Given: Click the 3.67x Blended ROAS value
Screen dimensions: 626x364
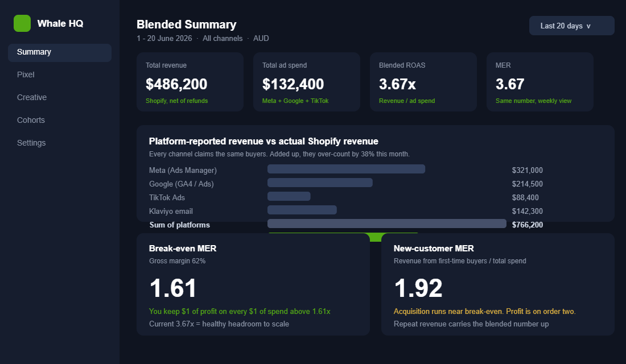Looking at the screenshot, I should pyautogui.click(x=397, y=84).
